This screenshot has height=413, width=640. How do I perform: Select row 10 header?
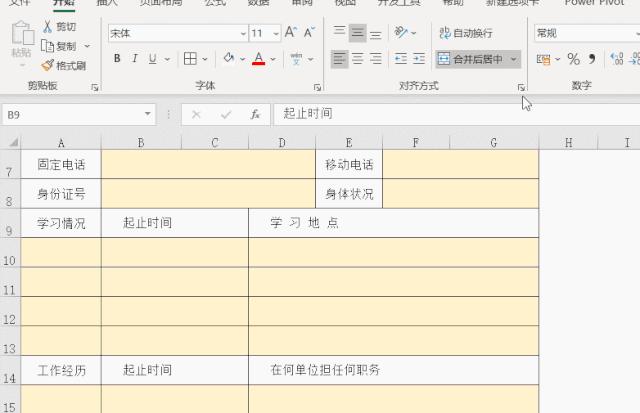pyautogui.click(x=10, y=253)
